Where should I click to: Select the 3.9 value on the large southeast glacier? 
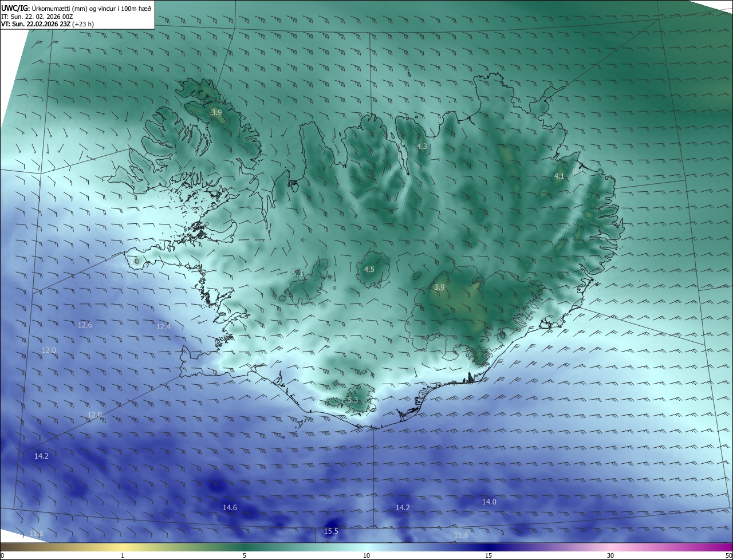pos(439,287)
